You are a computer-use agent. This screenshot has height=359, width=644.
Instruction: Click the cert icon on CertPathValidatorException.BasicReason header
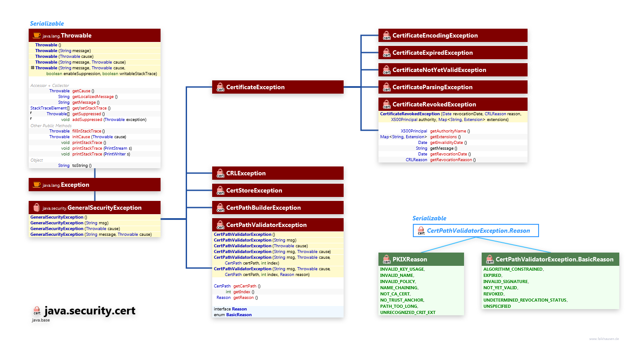click(490, 259)
